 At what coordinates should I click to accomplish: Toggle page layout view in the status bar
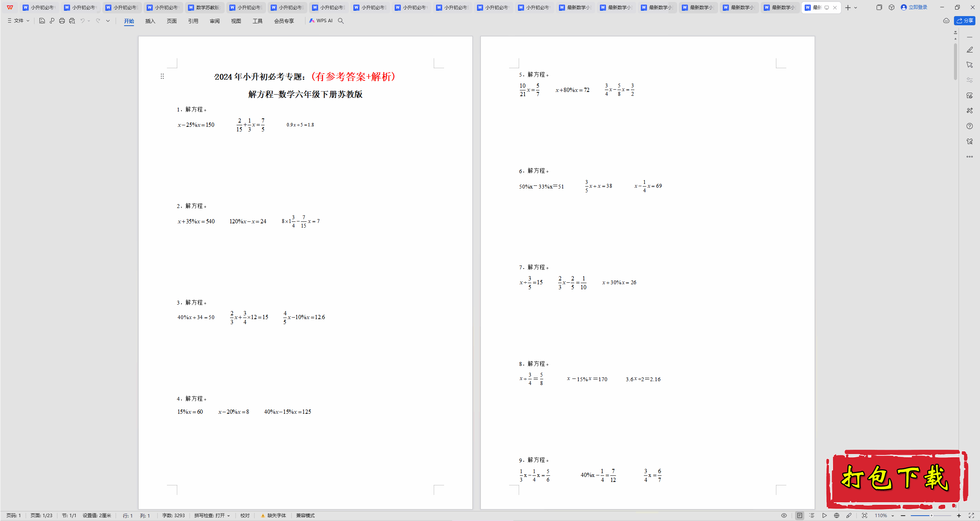coord(800,516)
